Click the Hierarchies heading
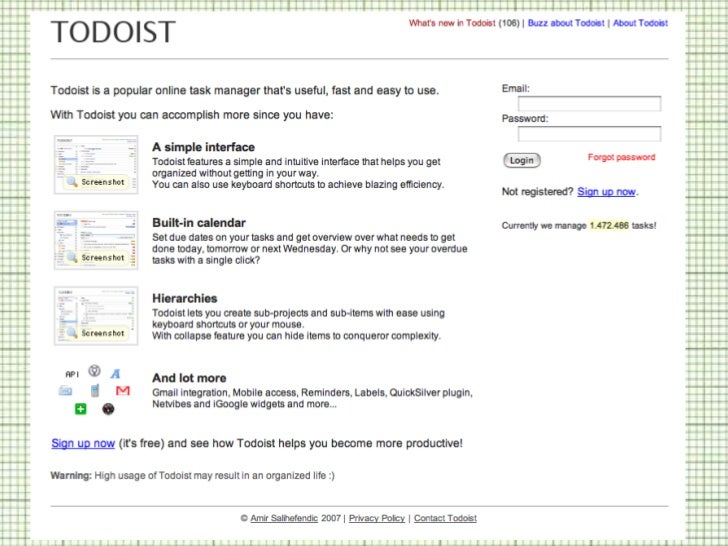728x546 pixels. [185, 299]
